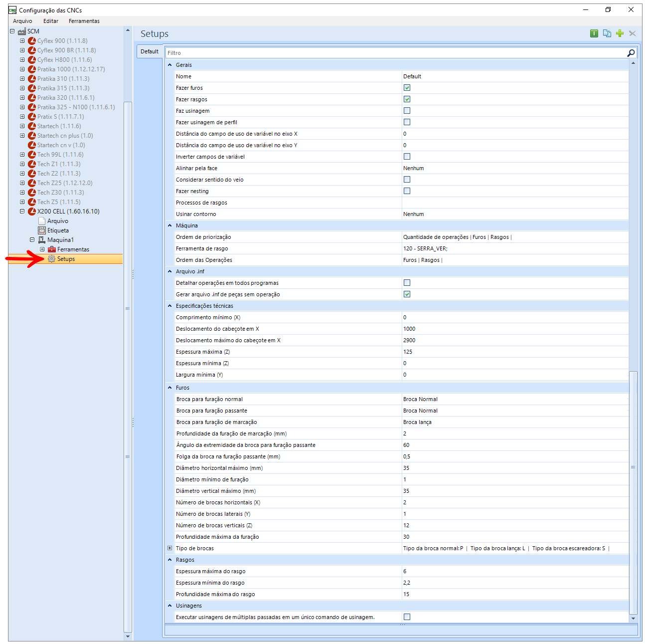Collapse the Arquivo .inf section
The width and height of the screenshot is (645, 644).
(x=169, y=271)
